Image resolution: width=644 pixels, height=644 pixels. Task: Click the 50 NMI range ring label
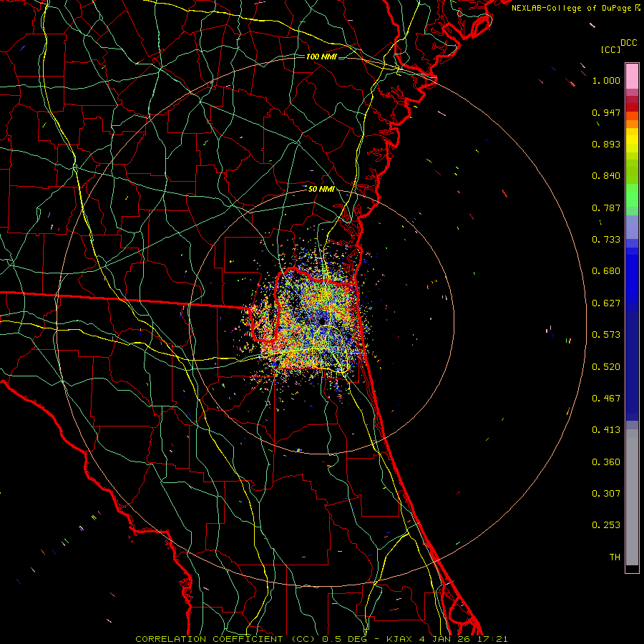321,190
